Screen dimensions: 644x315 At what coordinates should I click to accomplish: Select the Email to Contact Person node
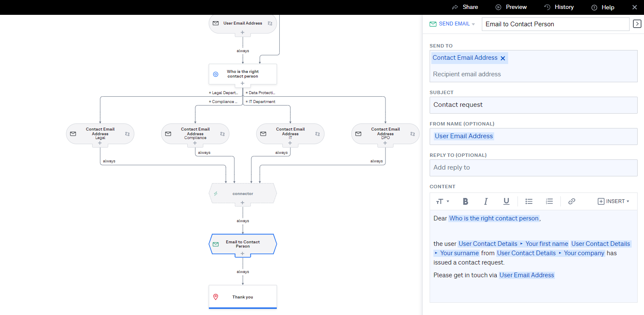242,245
